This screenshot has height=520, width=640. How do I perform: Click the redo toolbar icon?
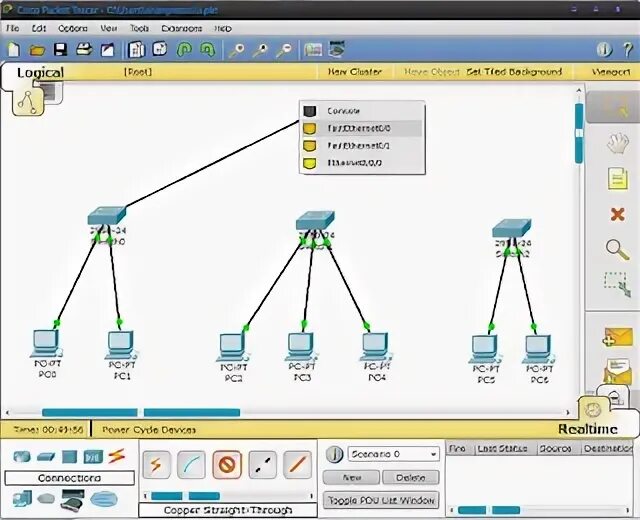[x=207, y=49]
